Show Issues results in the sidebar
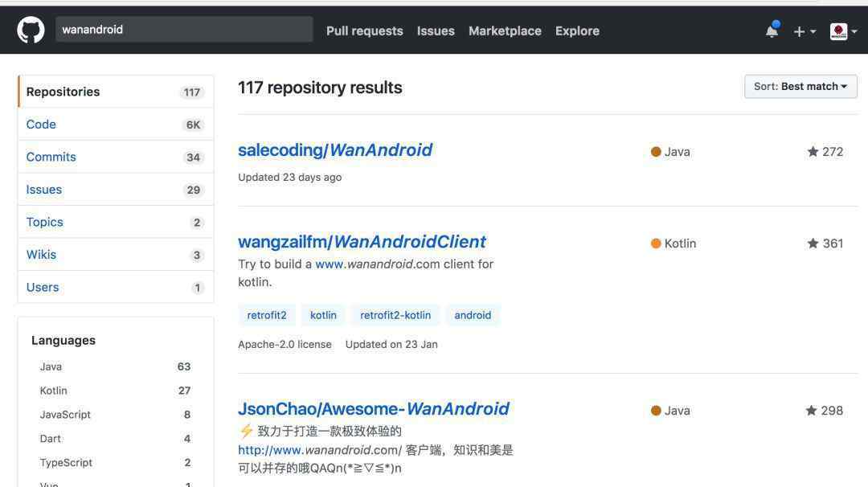 116,190
